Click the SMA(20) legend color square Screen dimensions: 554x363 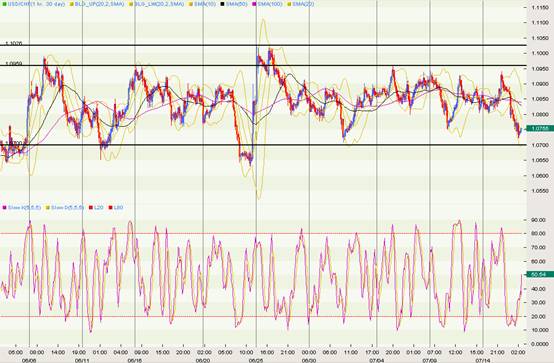pos(289,4)
